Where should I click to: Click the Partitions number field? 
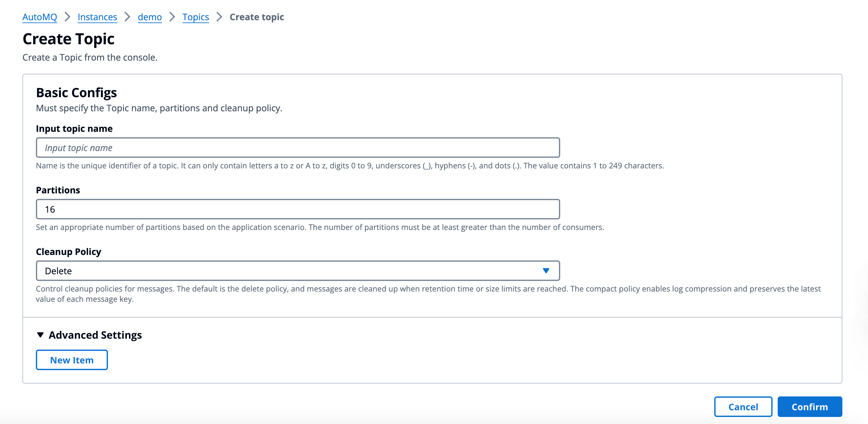click(x=298, y=209)
